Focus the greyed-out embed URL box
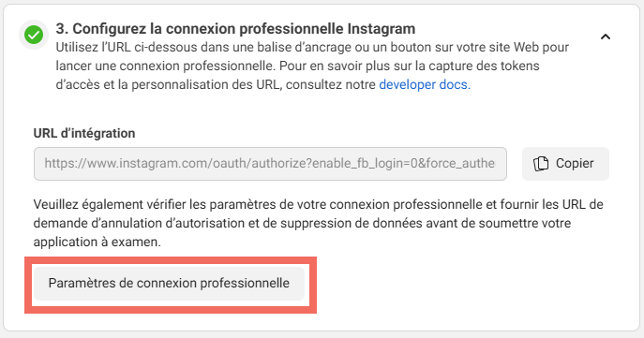 [270, 164]
